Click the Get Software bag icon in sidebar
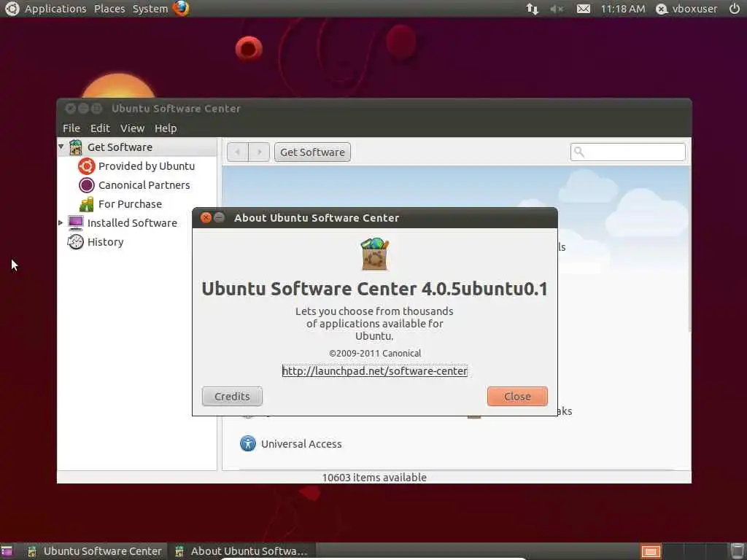This screenshot has width=747, height=560. 75,147
